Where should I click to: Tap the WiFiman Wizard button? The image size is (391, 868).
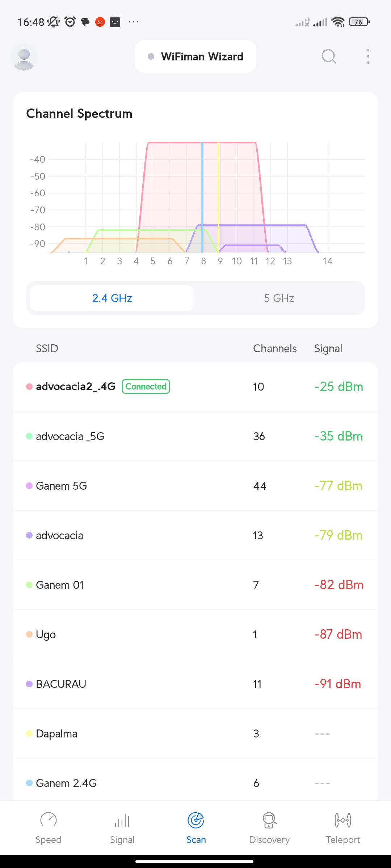[195, 57]
